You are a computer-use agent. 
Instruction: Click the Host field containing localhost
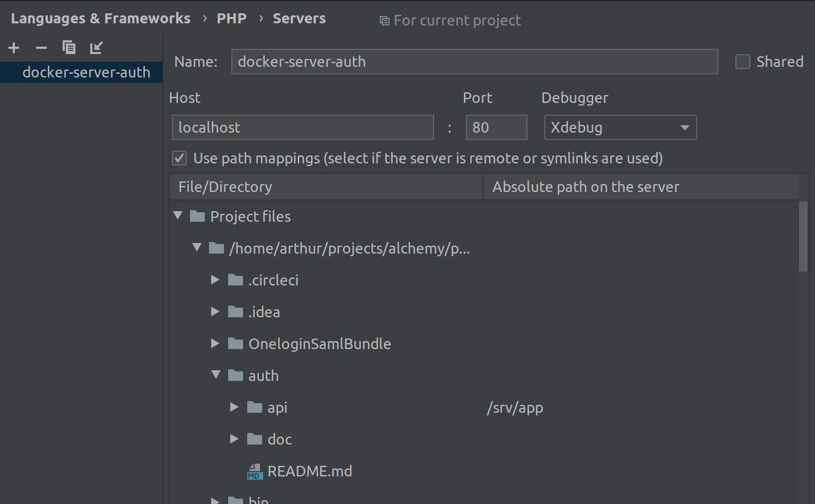(303, 127)
